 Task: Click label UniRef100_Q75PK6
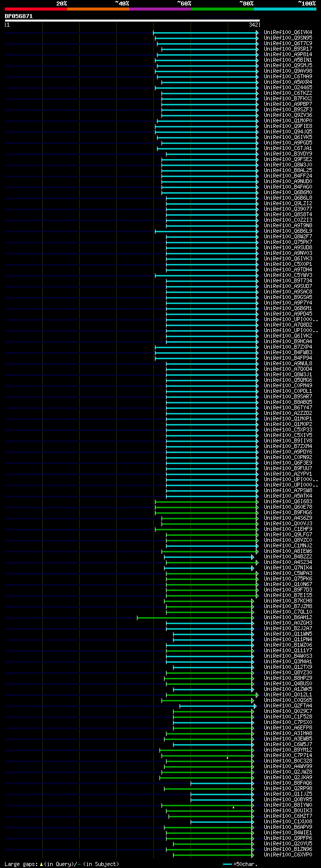point(288,578)
